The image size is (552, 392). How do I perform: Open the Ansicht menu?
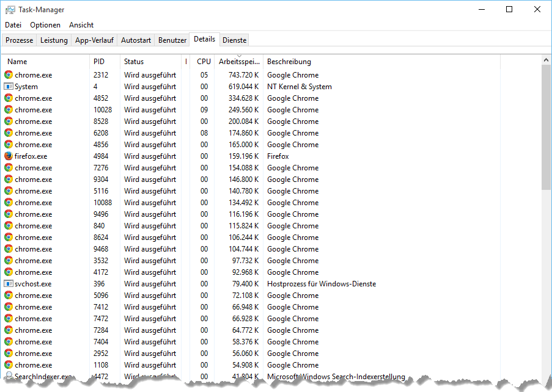tap(81, 25)
